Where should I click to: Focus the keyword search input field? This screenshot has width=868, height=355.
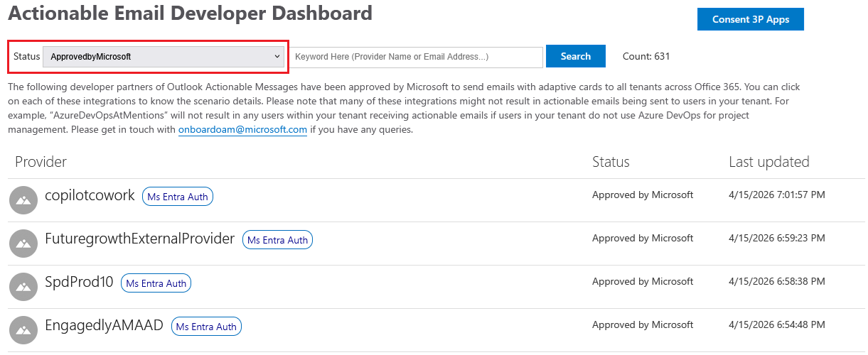pos(417,57)
